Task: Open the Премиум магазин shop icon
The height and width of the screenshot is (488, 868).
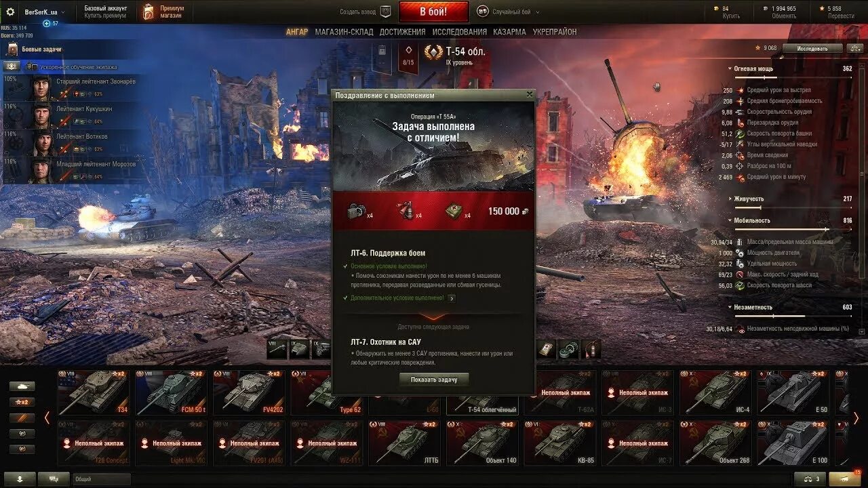Action: [x=149, y=12]
